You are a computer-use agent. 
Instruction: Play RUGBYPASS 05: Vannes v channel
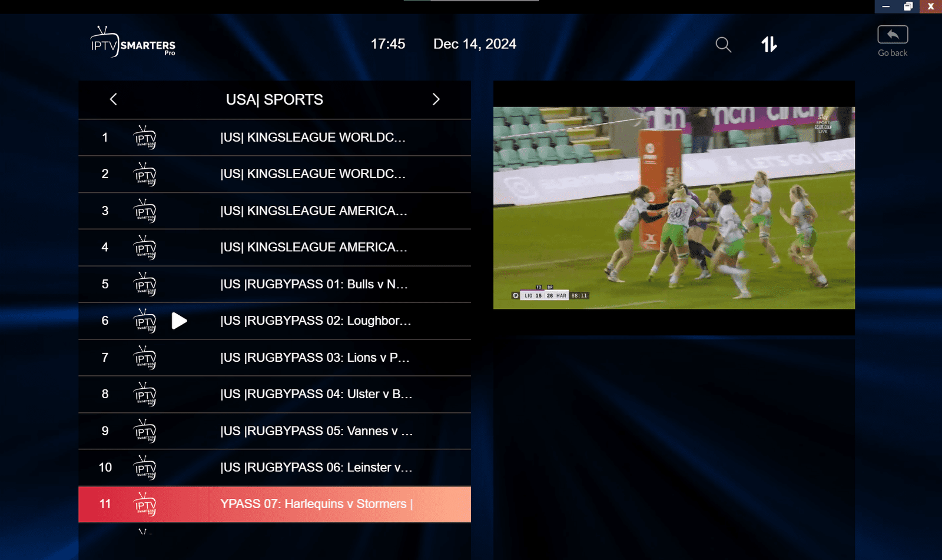click(274, 431)
